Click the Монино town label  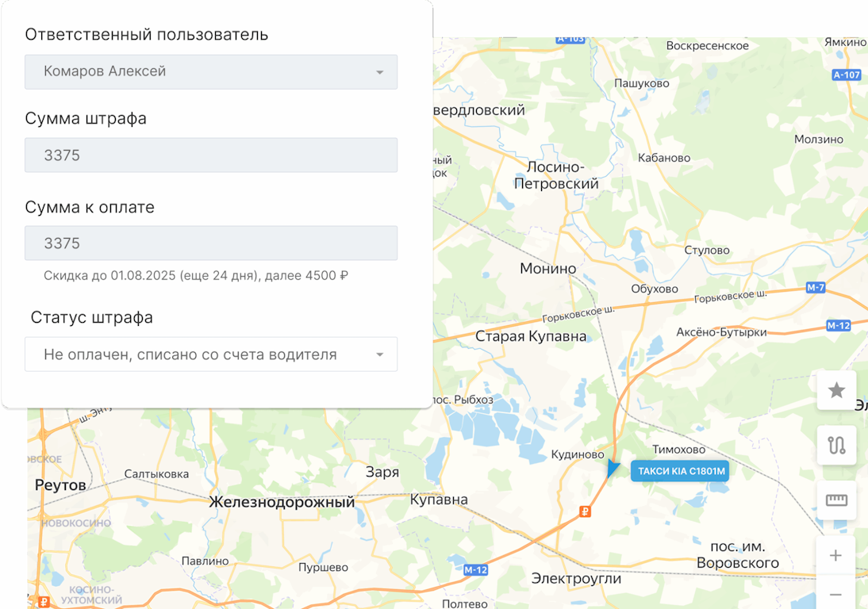(547, 269)
